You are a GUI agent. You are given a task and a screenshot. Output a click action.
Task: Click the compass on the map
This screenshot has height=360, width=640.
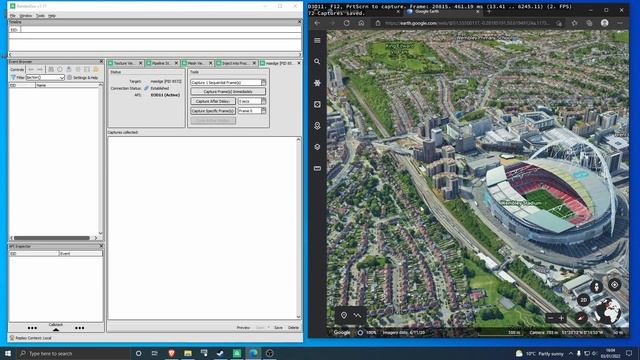tap(581, 318)
